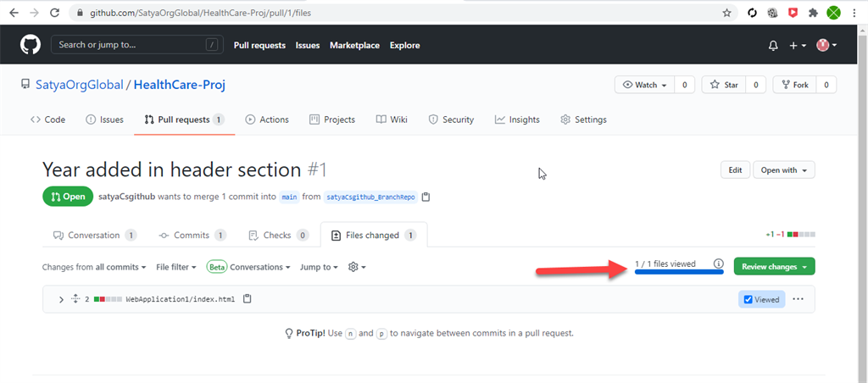Screen dimensions: 868x383
Task: Switch to the Checks tab
Action: [279, 236]
